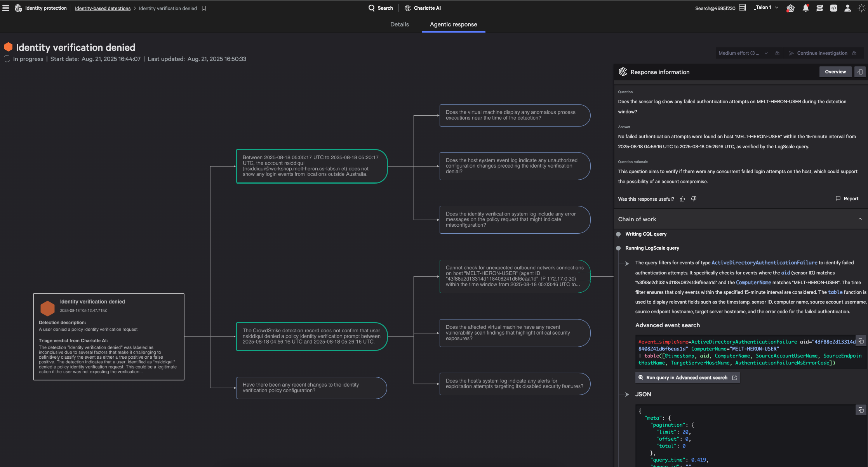Open the hamburger navigation menu
The image size is (868, 467).
click(x=6, y=8)
